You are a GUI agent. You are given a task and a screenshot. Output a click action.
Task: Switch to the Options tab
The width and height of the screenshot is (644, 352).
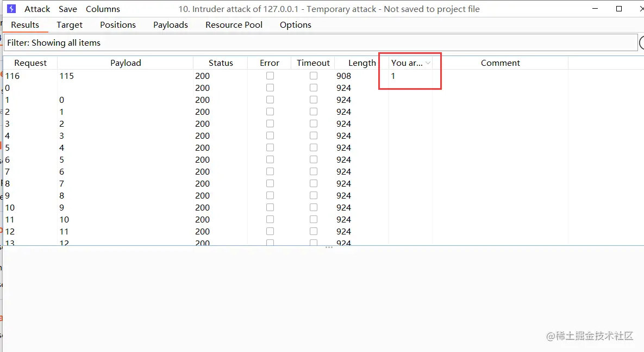(295, 24)
